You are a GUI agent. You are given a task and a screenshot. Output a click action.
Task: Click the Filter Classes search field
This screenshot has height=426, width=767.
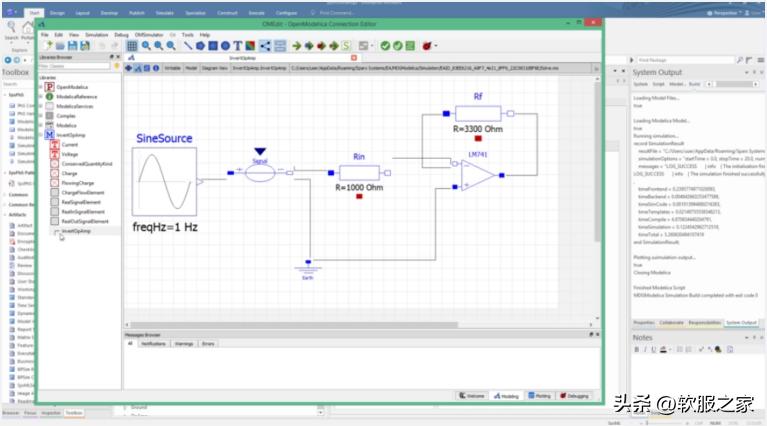(x=80, y=67)
